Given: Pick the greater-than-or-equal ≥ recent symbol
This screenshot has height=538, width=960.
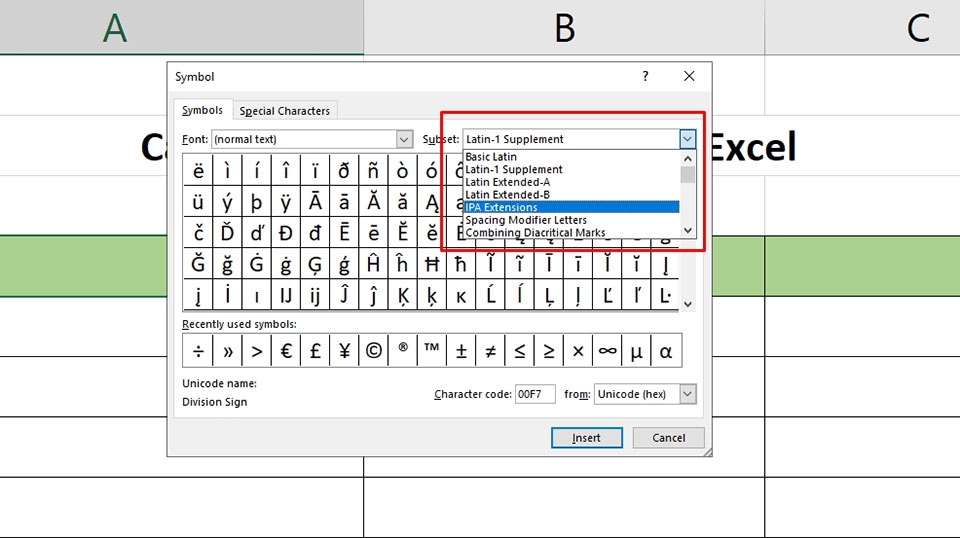Looking at the screenshot, I should (x=549, y=351).
